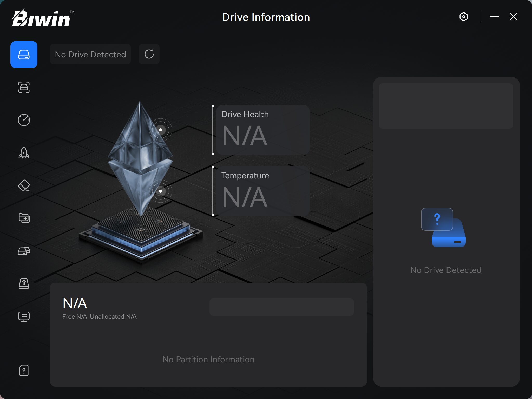This screenshot has width=532, height=399.
Task: Open the rocket optimization icon
Action: 24,153
